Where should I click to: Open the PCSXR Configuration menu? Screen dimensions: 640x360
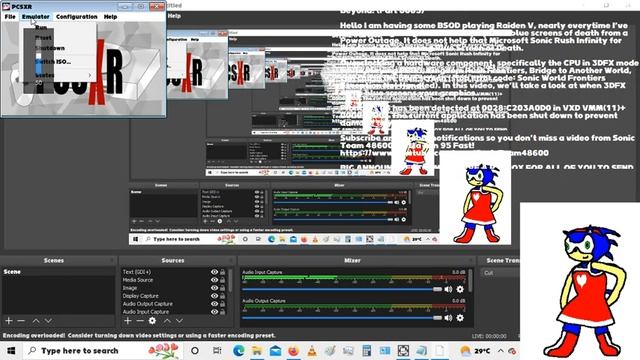click(77, 17)
